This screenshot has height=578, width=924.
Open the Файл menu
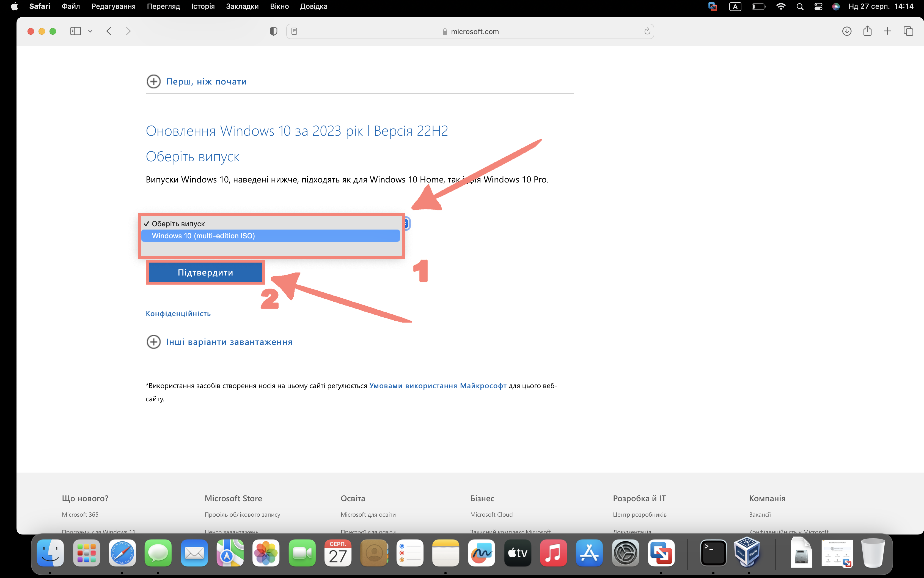click(x=71, y=7)
